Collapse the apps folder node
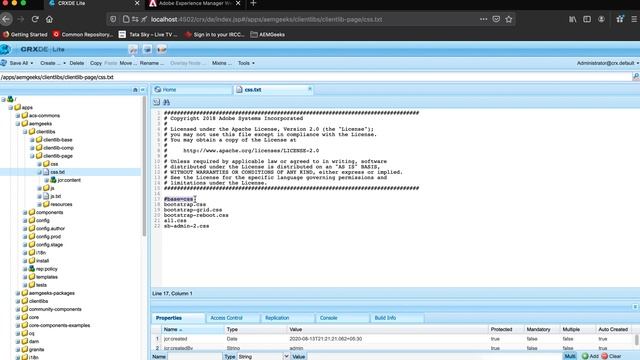Viewport: 640px width, 360px height. tap(11, 107)
